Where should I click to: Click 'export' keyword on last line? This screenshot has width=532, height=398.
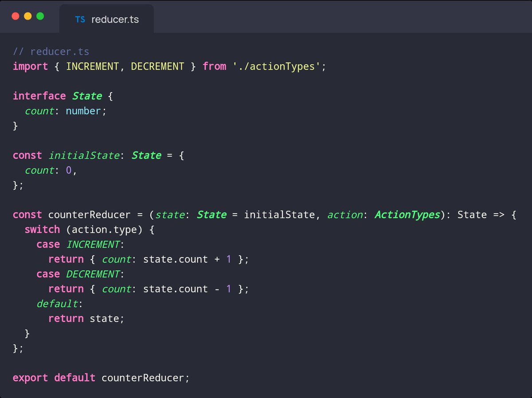tap(30, 378)
